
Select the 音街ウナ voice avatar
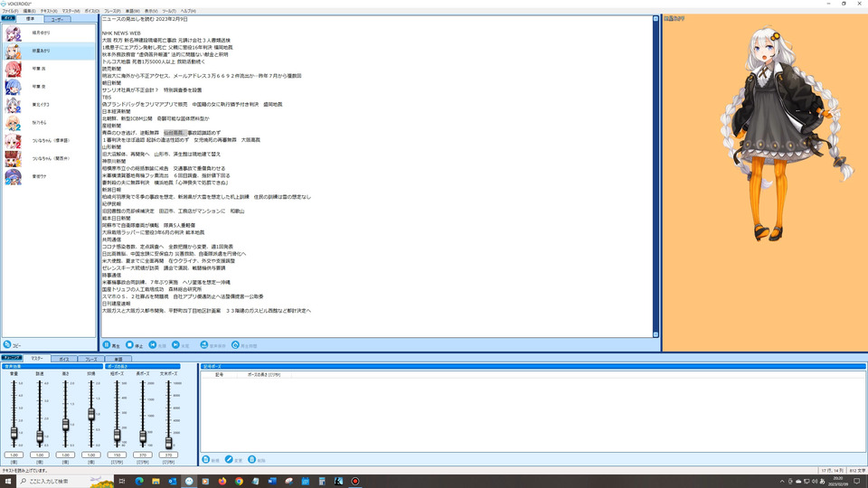point(14,176)
